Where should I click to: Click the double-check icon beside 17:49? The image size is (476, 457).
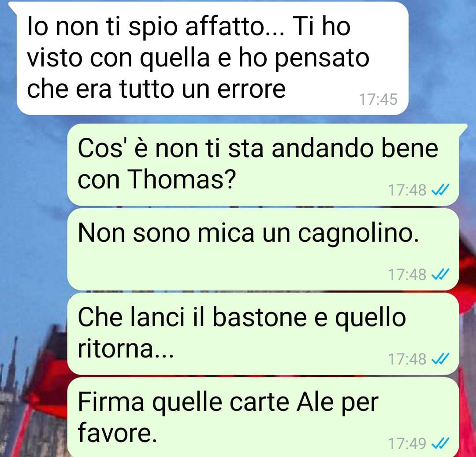[x=440, y=444]
